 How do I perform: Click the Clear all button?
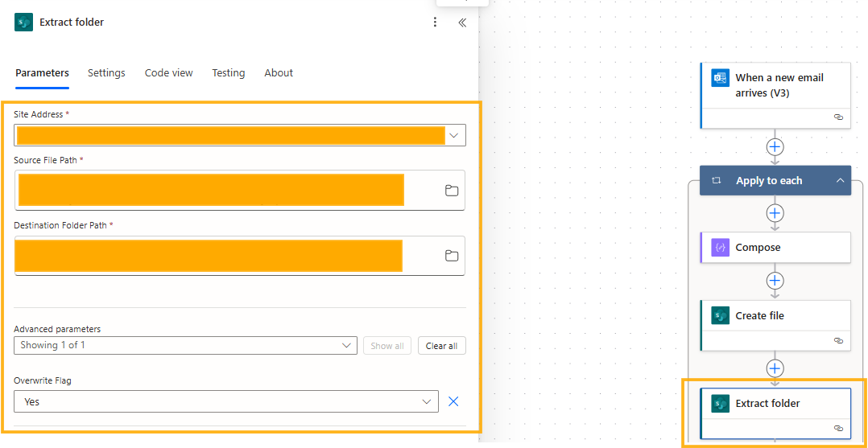pos(442,346)
